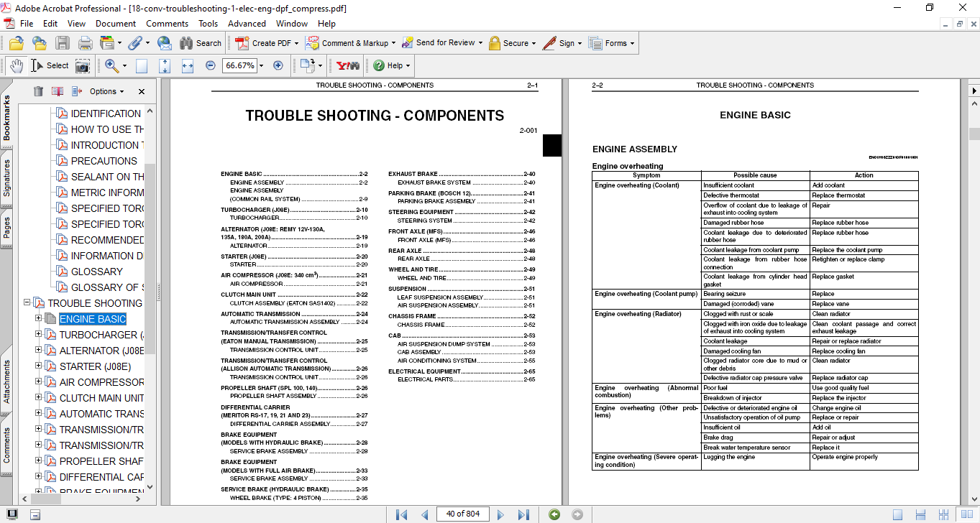
Task: Click the Create PDF button
Action: click(264, 43)
